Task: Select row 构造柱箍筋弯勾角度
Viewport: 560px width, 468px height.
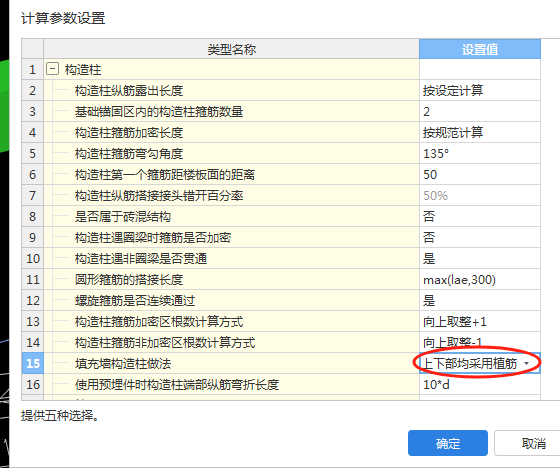Action: (231, 154)
